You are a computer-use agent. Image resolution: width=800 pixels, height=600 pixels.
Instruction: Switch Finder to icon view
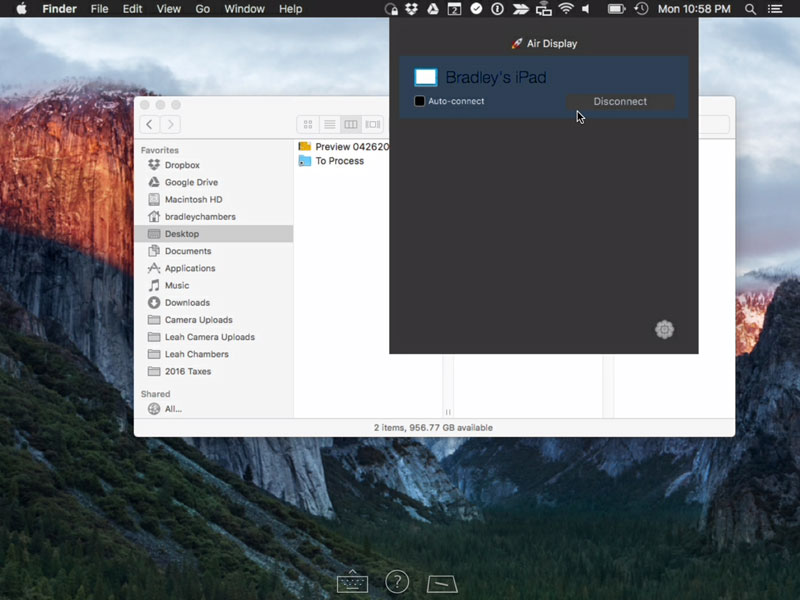308,124
